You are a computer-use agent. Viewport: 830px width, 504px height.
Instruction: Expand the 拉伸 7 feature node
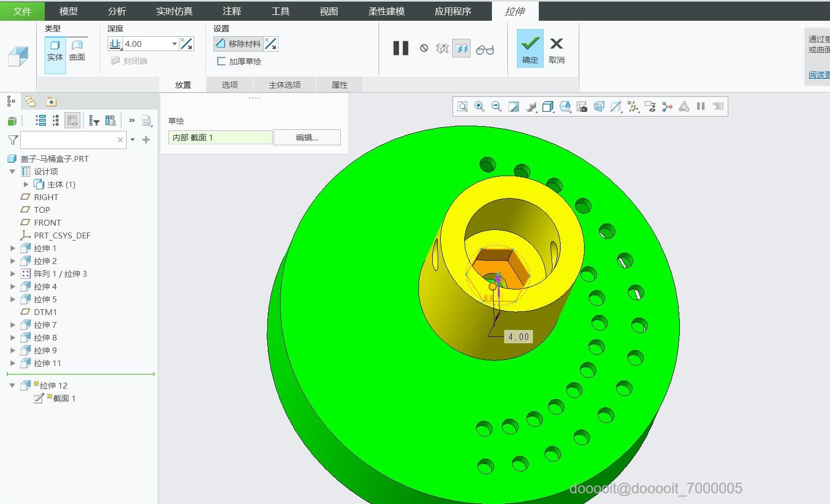pyautogui.click(x=13, y=325)
